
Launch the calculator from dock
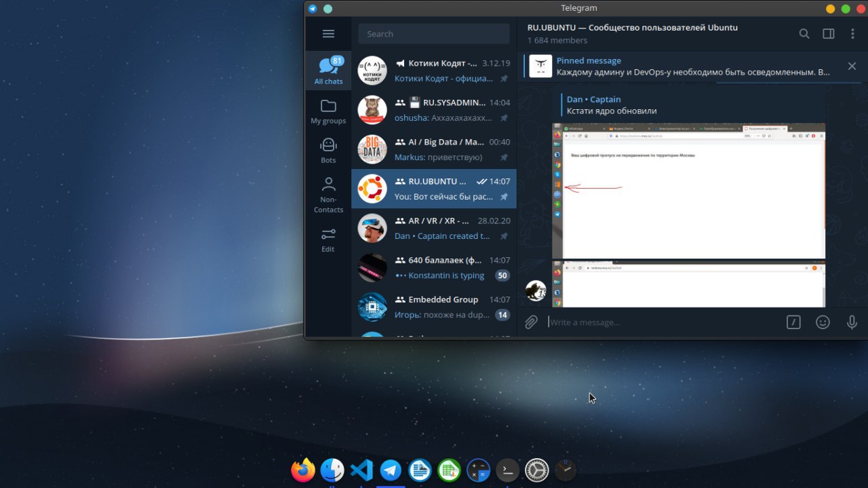click(479, 470)
